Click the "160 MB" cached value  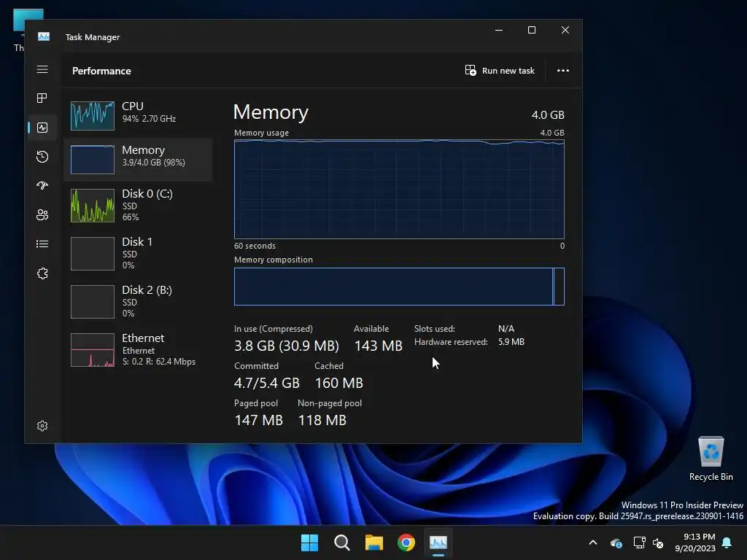coord(338,383)
